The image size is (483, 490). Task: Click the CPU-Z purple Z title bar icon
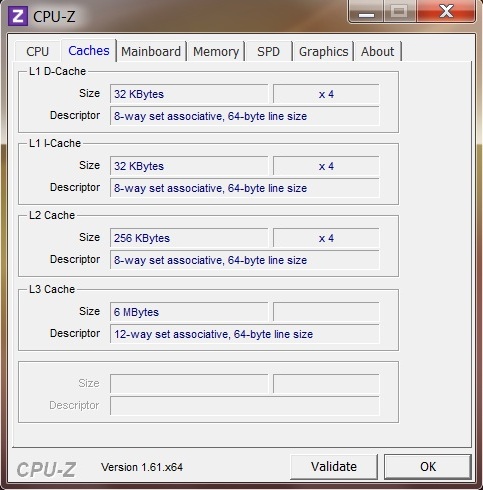pos(18,16)
